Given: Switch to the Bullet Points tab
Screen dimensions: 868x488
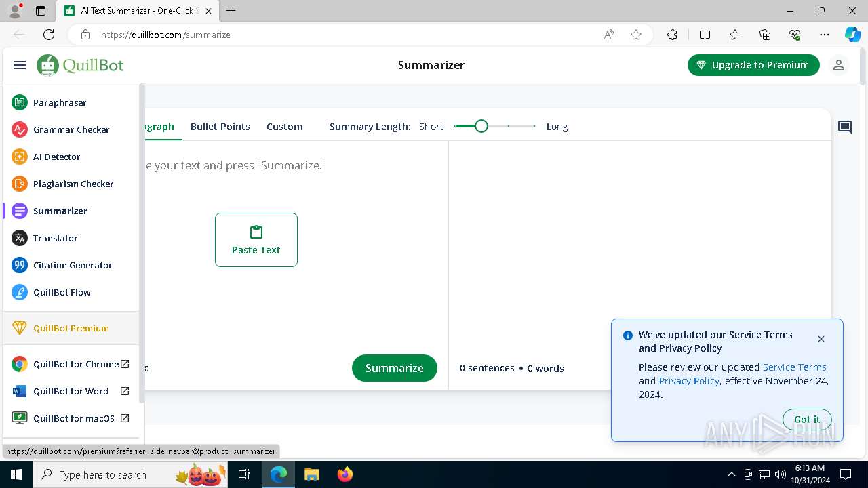Looking at the screenshot, I should [220, 127].
